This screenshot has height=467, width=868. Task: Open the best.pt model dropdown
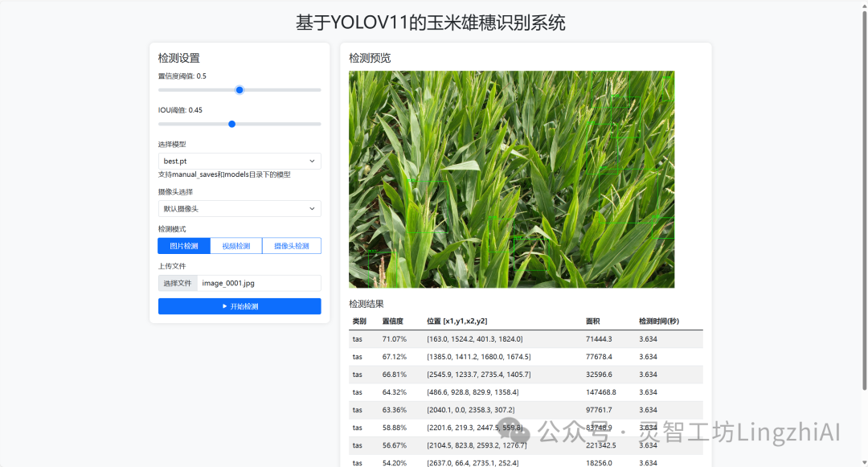pos(240,161)
